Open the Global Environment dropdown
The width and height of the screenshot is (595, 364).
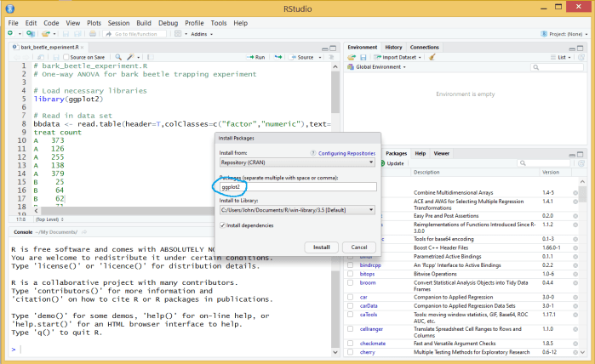(377, 67)
